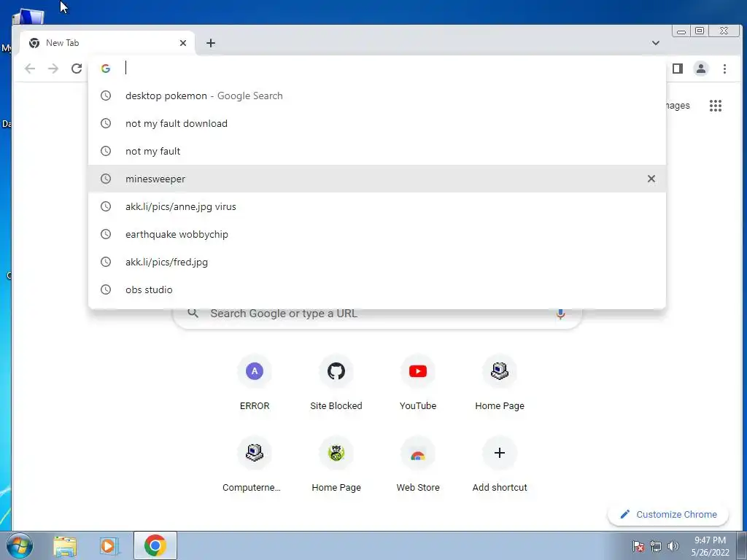Screen dimensions: 747x560
Task: Select the New Tab tab
Action: pyautogui.click(x=107, y=43)
